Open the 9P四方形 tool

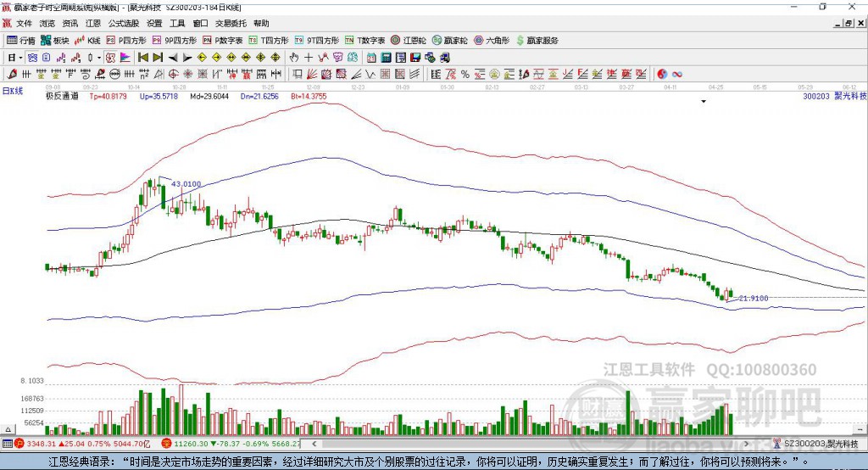(x=175, y=41)
